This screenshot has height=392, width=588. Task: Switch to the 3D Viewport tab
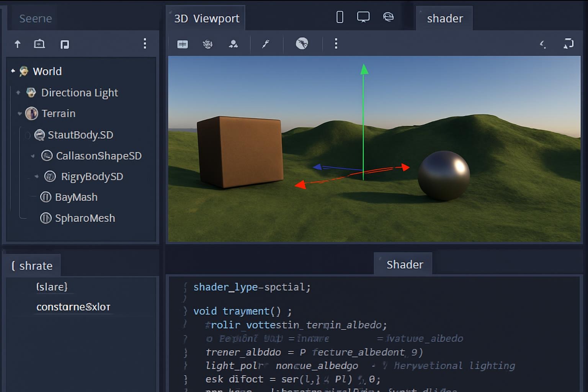(x=206, y=18)
